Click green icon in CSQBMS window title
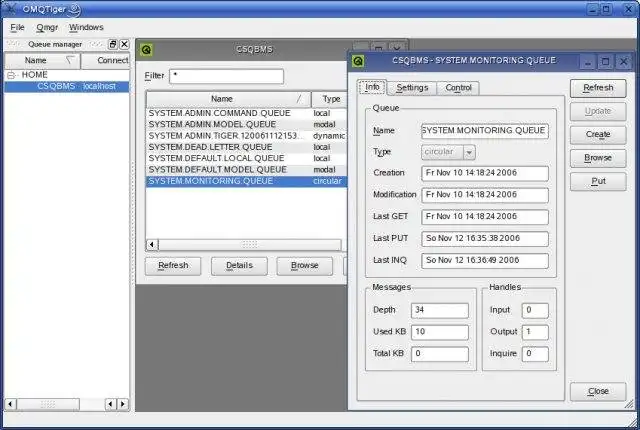640x430 pixels. (x=146, y=50)
